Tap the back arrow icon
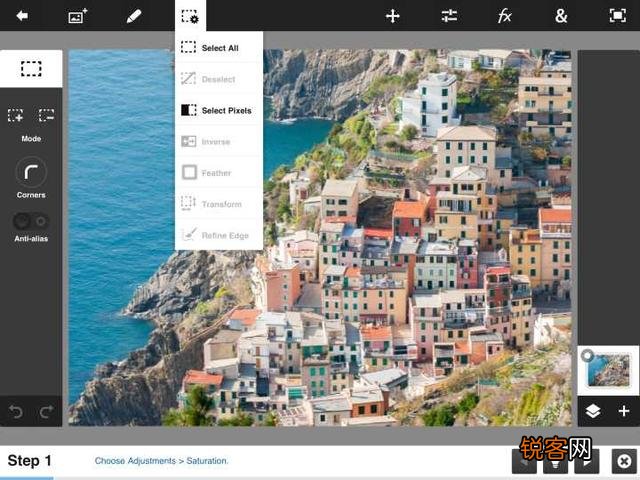This screenshot has height=480, width=640. pyautogui.click(x=22, y=16)
